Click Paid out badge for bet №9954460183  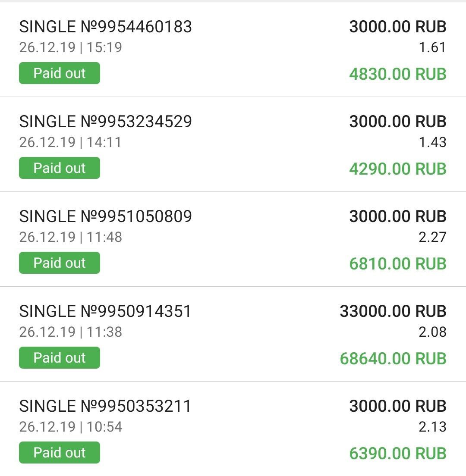click(60, 73)
